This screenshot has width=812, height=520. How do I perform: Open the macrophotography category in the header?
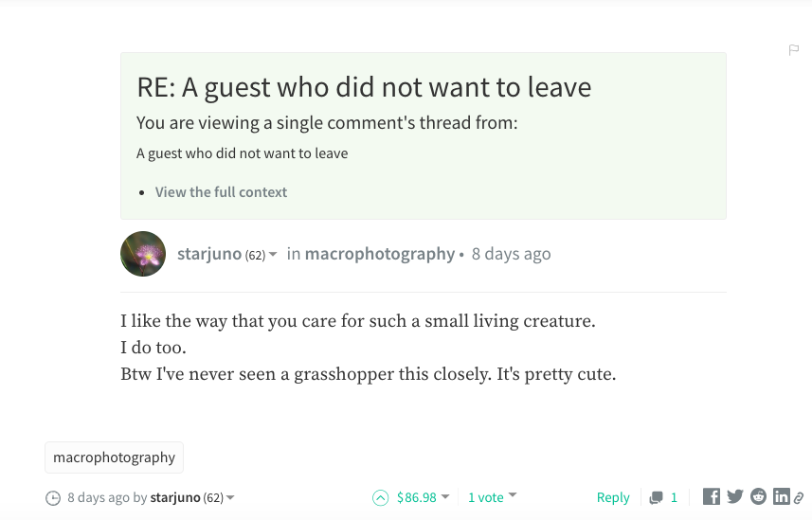[379, 254]
